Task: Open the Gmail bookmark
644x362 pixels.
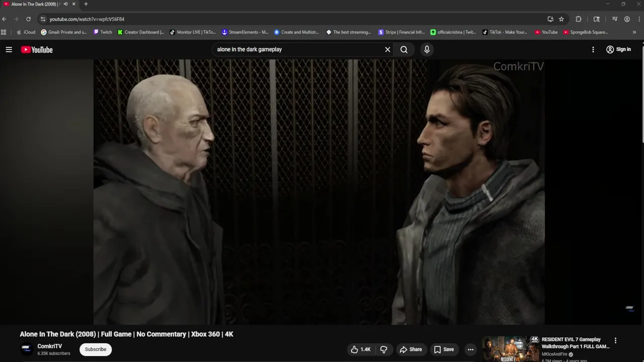Action: [64, 32]
